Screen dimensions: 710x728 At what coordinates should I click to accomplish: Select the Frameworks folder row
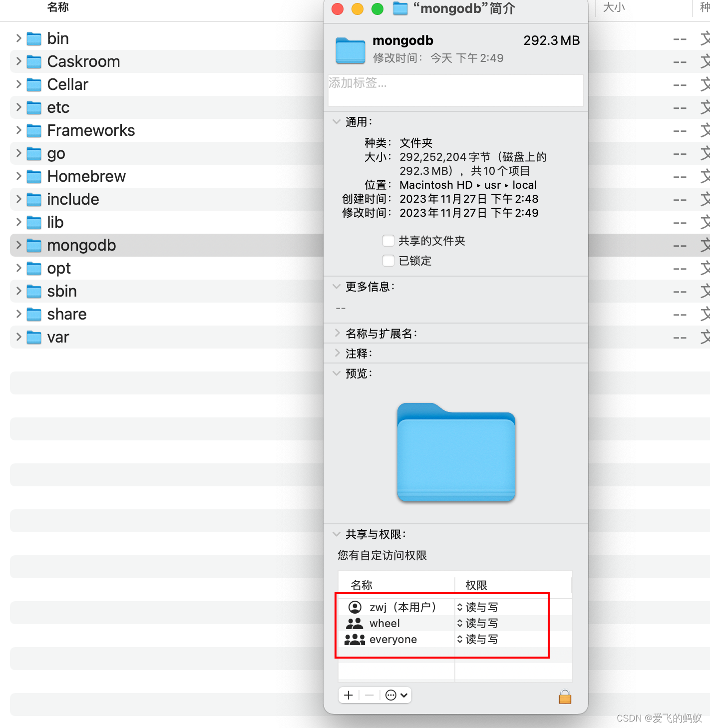point(167,130)
